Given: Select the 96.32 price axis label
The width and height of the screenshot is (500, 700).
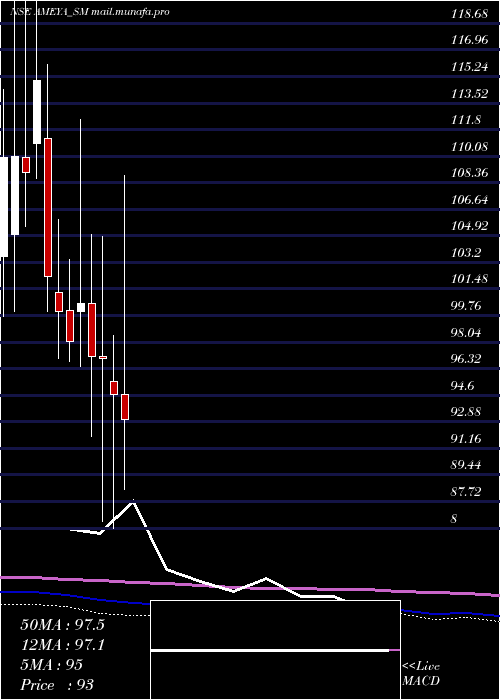Looking at the screenshot, I should (466, 358).
